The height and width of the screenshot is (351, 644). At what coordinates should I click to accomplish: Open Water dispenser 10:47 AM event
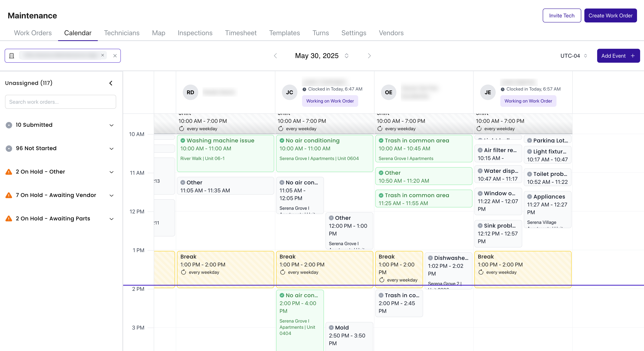498,174
